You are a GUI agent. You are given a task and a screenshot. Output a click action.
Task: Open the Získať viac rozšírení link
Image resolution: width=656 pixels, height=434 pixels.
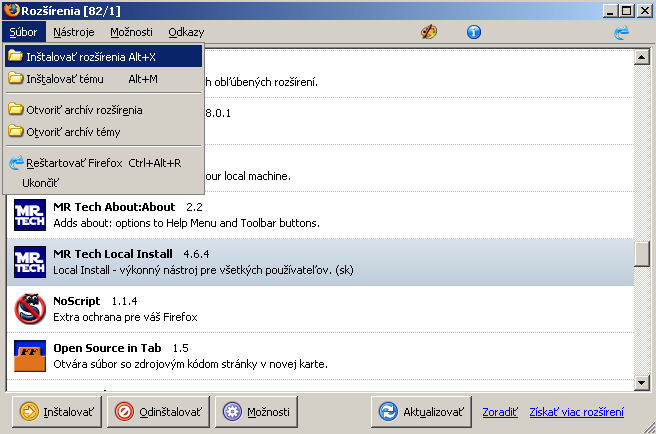577,412
